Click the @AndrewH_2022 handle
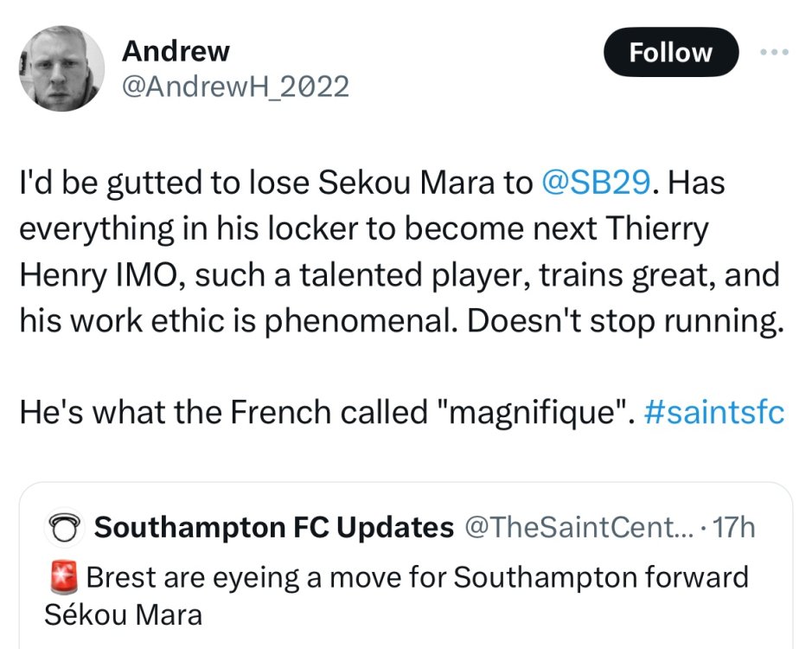Image resolution: width=812 pixels, height=649 pixels. (x=235, y=87)
